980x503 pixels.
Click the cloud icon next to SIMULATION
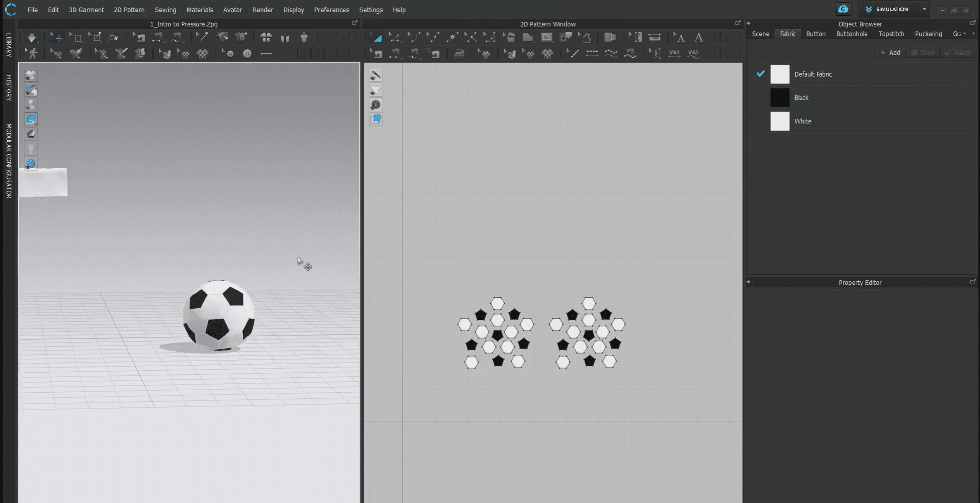coord(843,9)
